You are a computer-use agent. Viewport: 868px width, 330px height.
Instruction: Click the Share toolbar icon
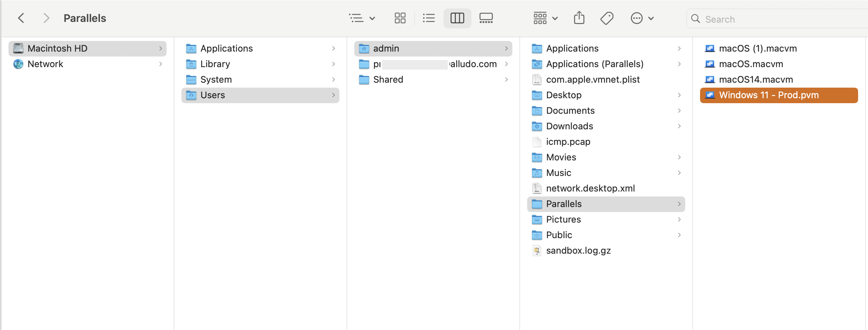[x=579, y=18]
